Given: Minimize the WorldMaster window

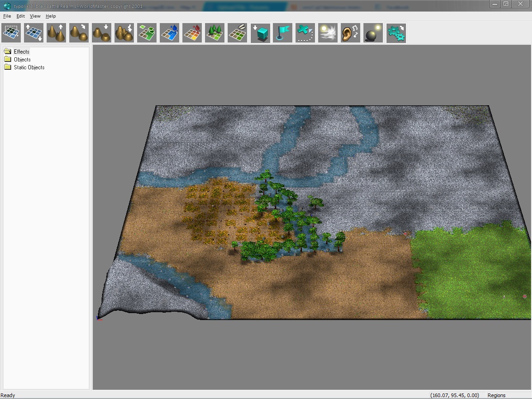Looking at the screenshot, I should [x=495, y=4].
